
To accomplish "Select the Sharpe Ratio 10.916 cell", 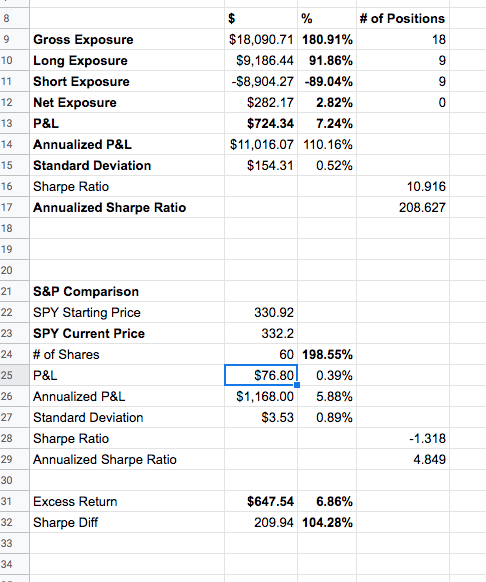I will (403, 186).
